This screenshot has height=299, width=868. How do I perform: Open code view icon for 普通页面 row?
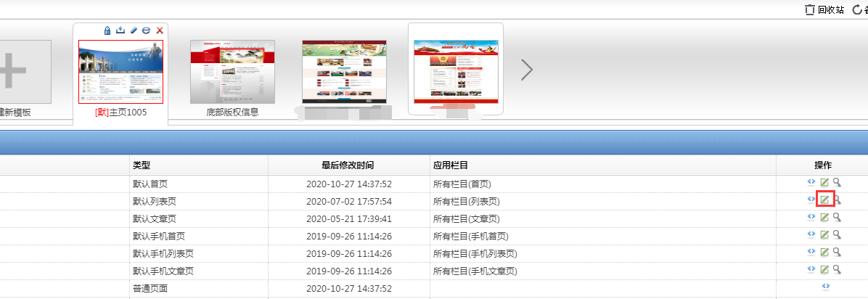(824, 287)
